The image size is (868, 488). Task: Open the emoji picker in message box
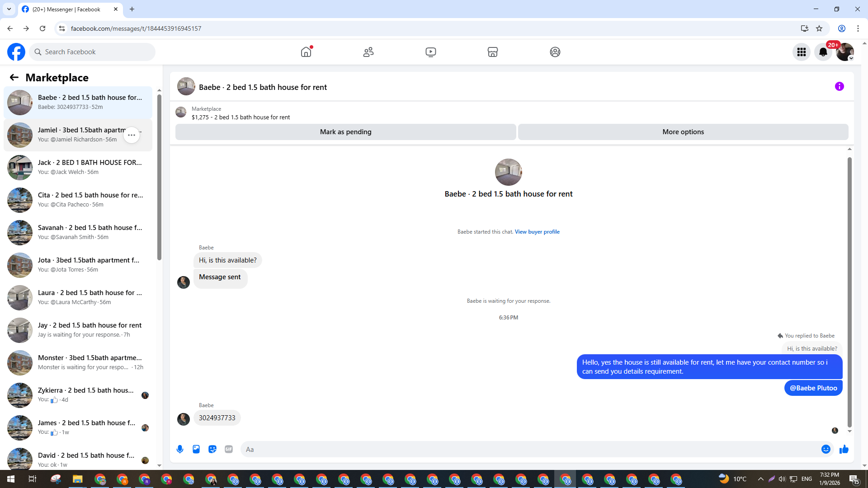coord(826,449)
